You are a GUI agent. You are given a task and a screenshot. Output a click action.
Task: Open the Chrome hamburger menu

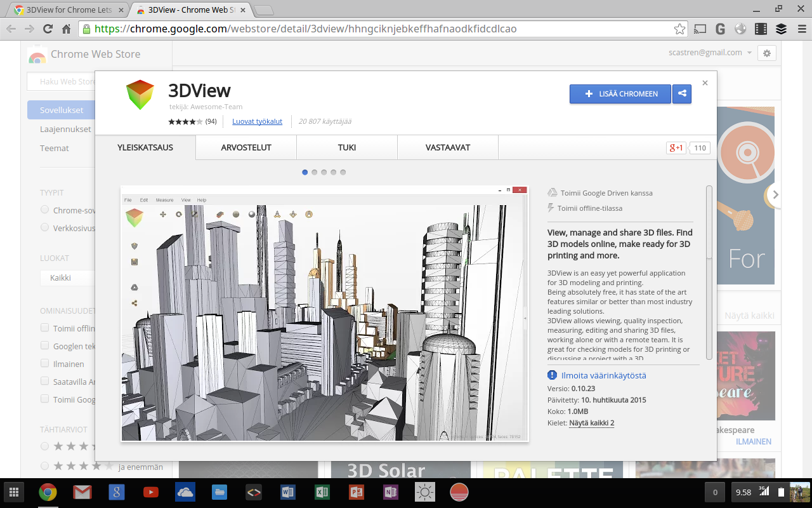click(x=801, y=29)
